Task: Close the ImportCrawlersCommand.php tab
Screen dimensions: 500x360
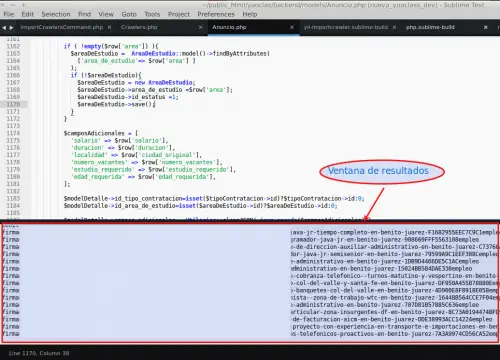Action: pyautogui.click(x=109, y=27)
